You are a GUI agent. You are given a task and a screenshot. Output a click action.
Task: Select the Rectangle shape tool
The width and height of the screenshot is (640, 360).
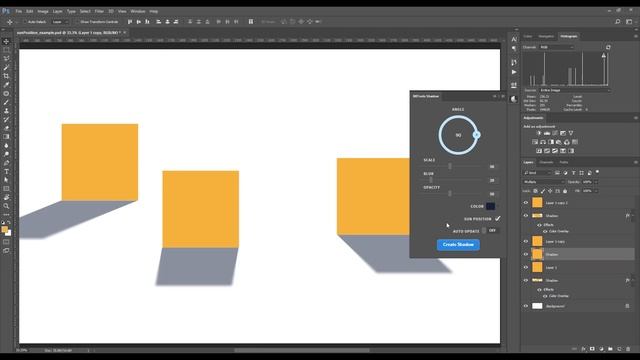(x=6, y=189)
